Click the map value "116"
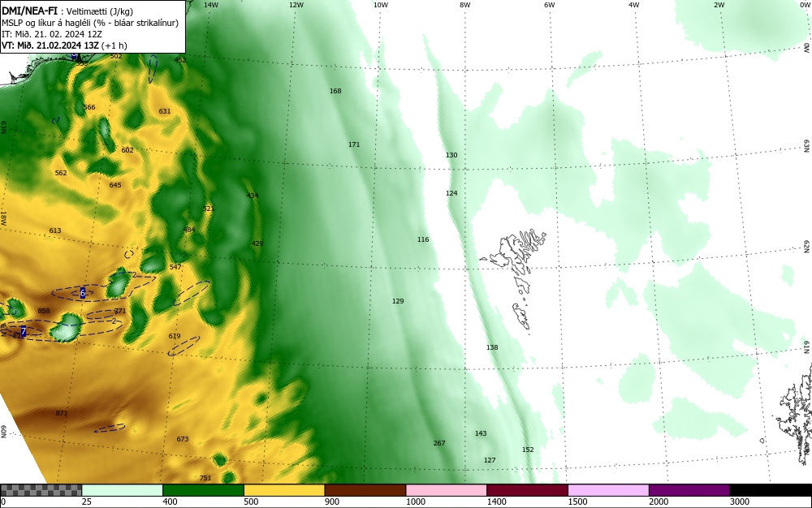Screen dimensions: 812x508 (x=423, y=239)
